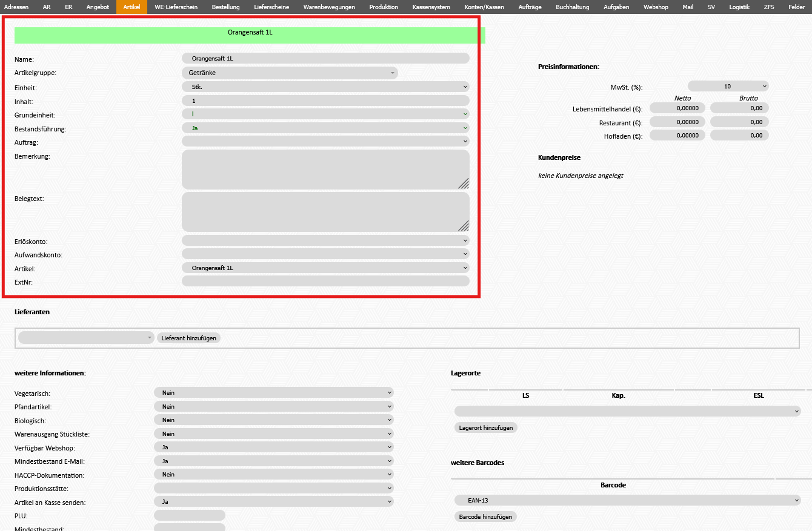The image size is (812, 531).
Task: Toggle the Vegetarisch Nein selector
Action: (x=273, y=392)
